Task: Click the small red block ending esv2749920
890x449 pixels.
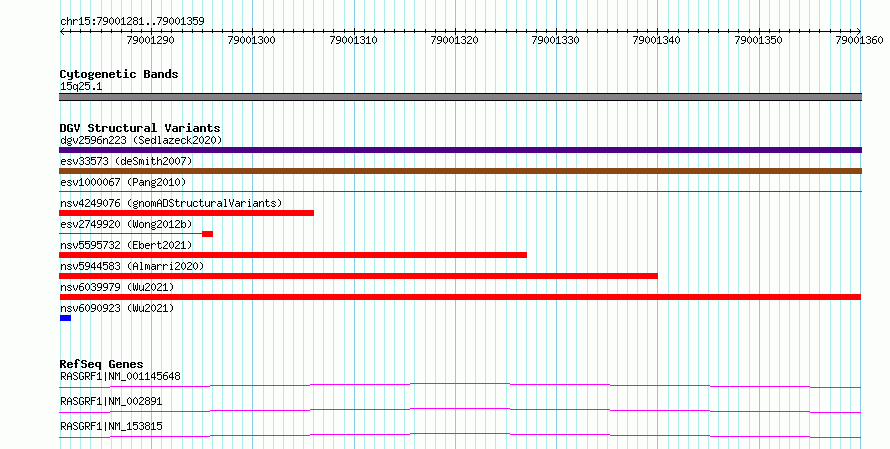Action: click(207, 234)
